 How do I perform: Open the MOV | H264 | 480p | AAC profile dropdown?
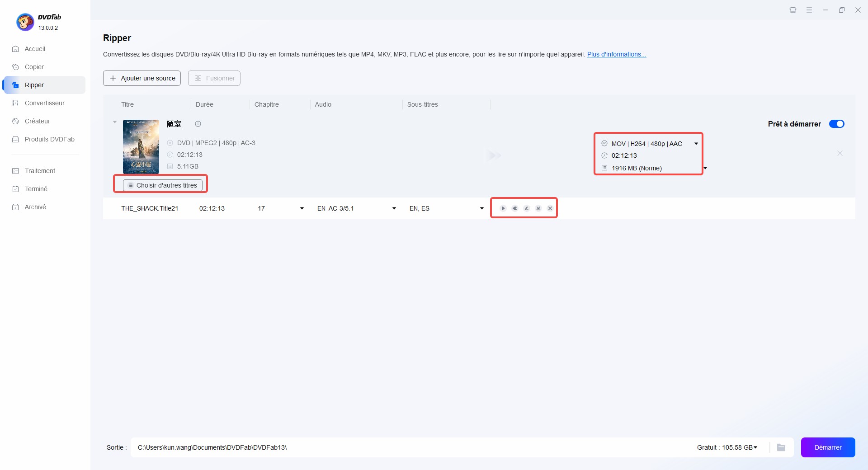coord(696,144)
